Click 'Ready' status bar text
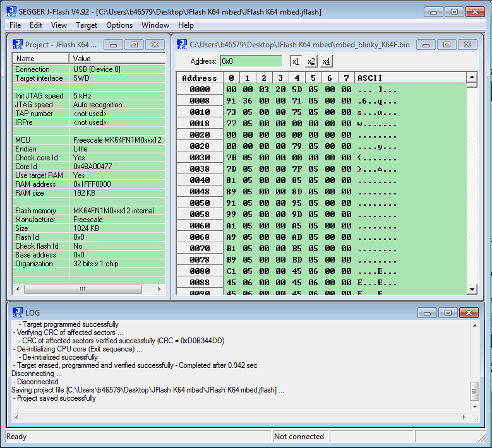The image size is (492, 448). tap(16, 437)
